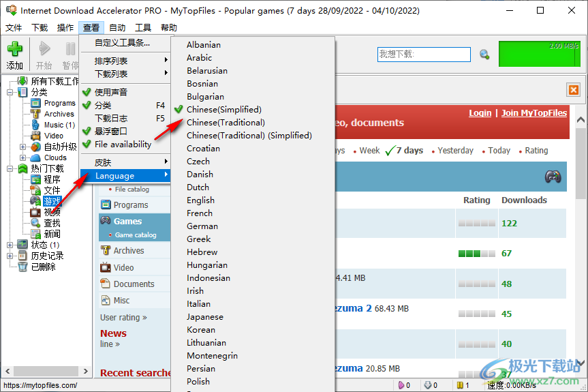Image resolution: width=588 pixels, height=392 pixels.
Task: Toggle 分类 F4 menu option
Action: click(x=125, y=106)
